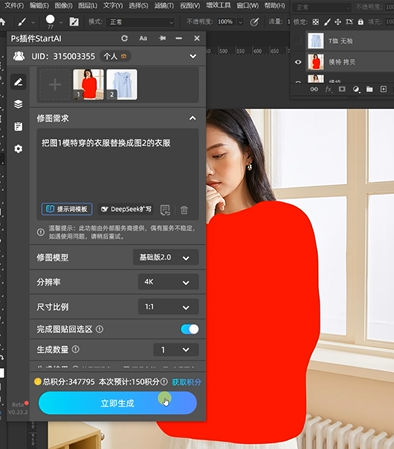Open the 分辨率 4K dropdown
The width and height of the screenshot is (394, 449).
coord(168,282)
